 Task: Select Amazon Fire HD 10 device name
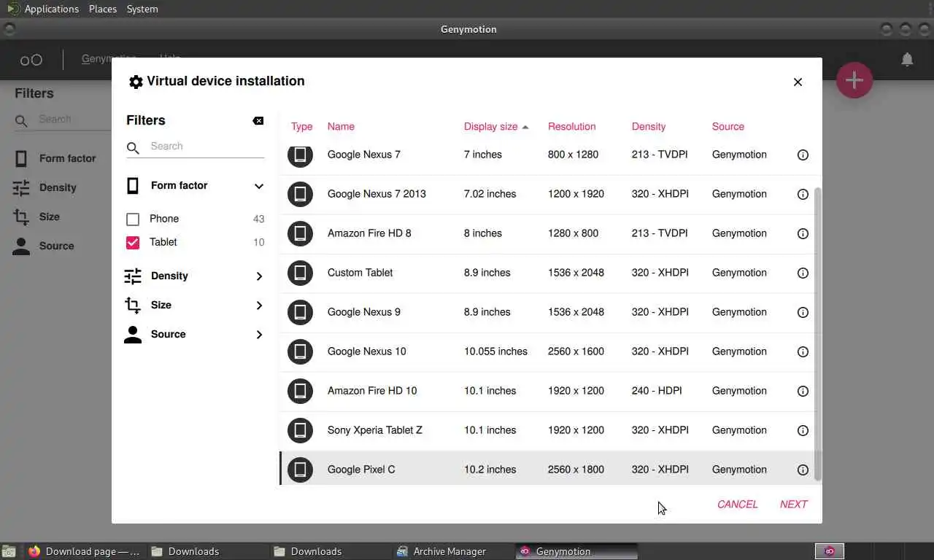click(372, 391)
